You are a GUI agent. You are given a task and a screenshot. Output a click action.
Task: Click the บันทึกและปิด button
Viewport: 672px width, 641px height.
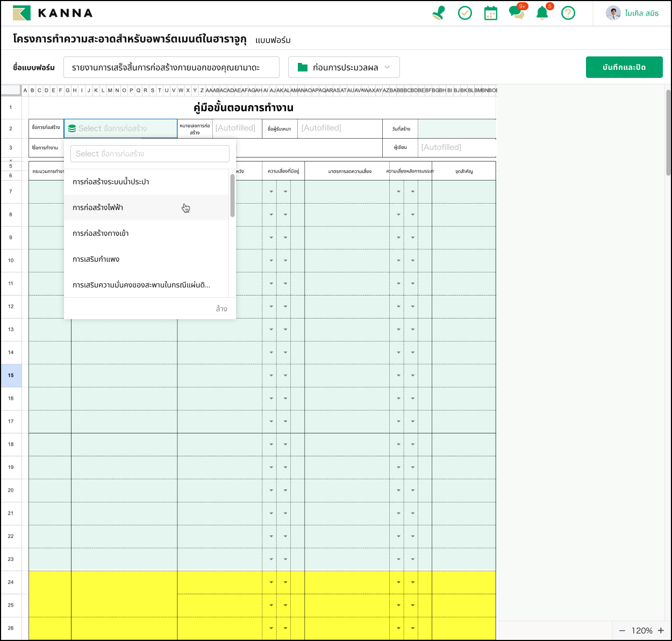[x=624, y=67]
